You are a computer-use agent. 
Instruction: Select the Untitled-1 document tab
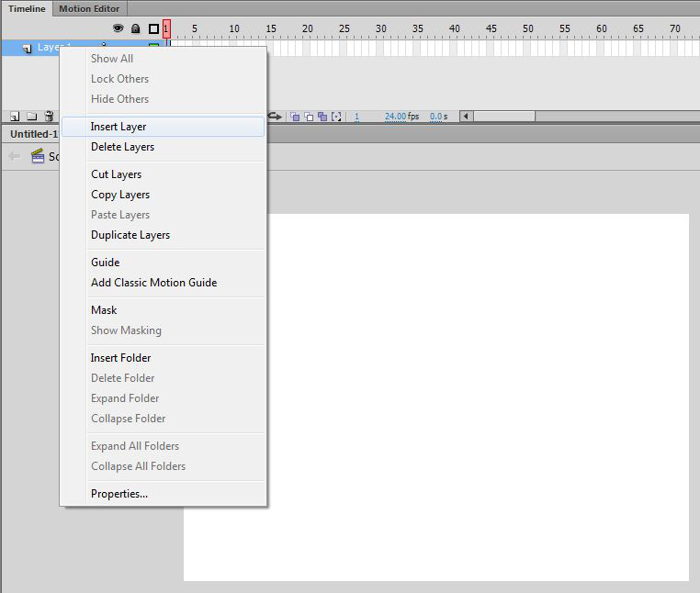tap(34, 134)
